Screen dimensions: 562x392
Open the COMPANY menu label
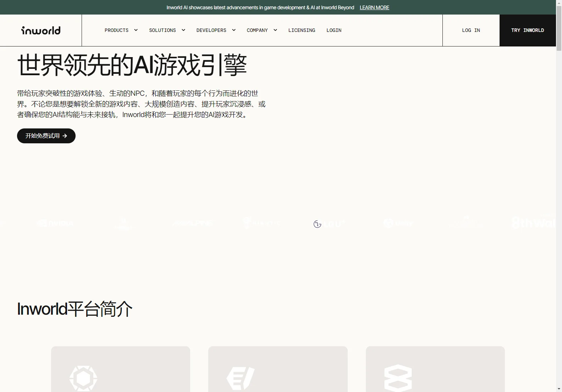257,30
